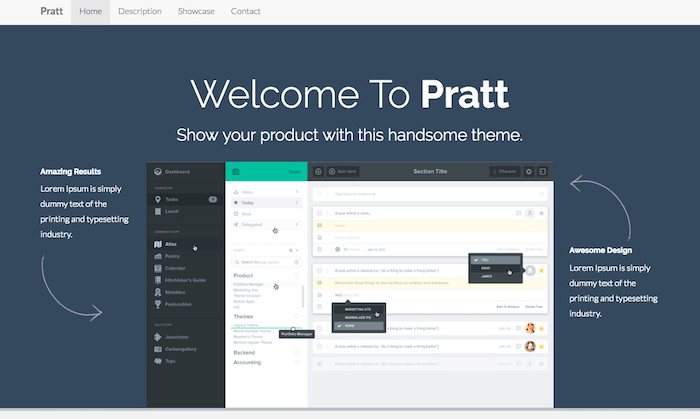Open the settings gear in Section Title bar

pos(529,171)
